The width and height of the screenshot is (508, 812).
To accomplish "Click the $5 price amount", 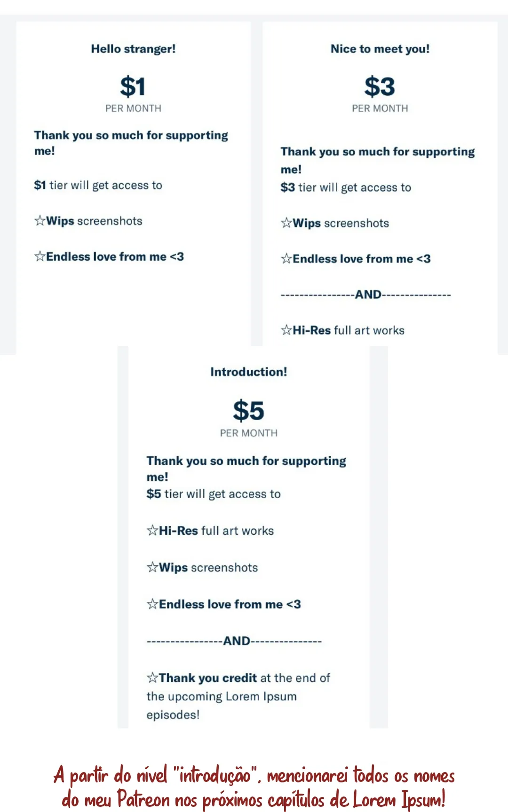I will tap(248, 411).
